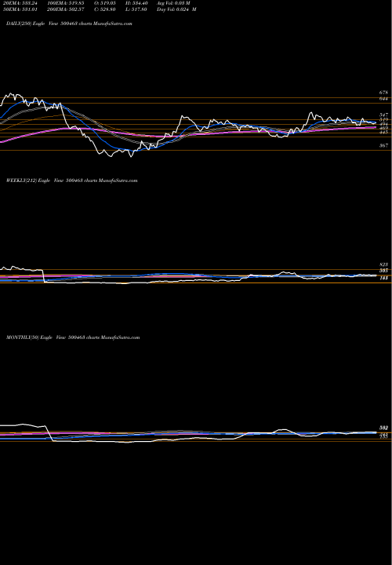Click the 50EMA value readout

(20, 9)
